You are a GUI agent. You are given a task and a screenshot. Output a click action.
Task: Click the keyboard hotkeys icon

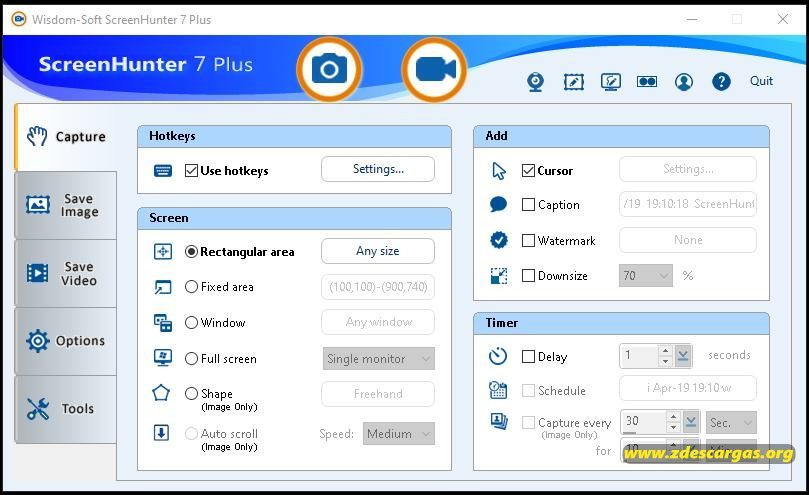coord(163,170)
